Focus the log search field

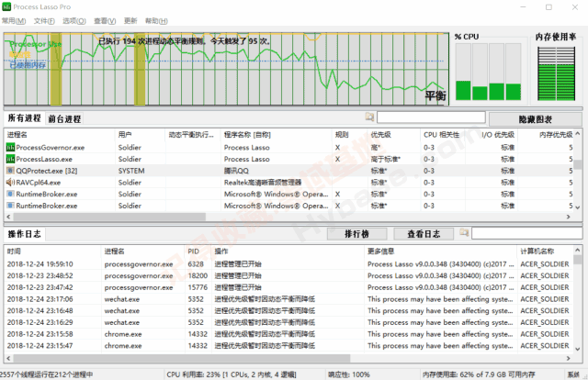[x=526, y=233]
